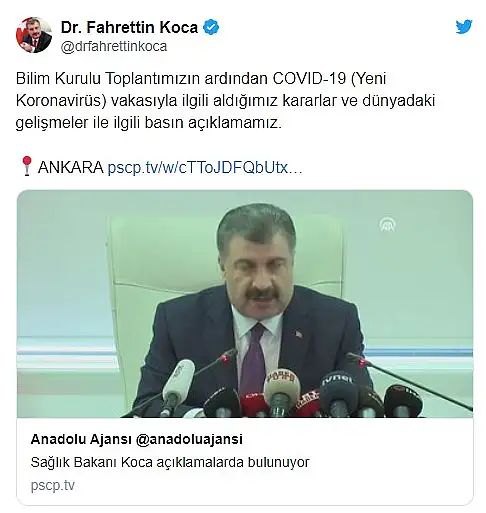The height and width of the screenshot is (513, 486).
Task: Click the white microphone at video left
Action: tap(177, 385)
